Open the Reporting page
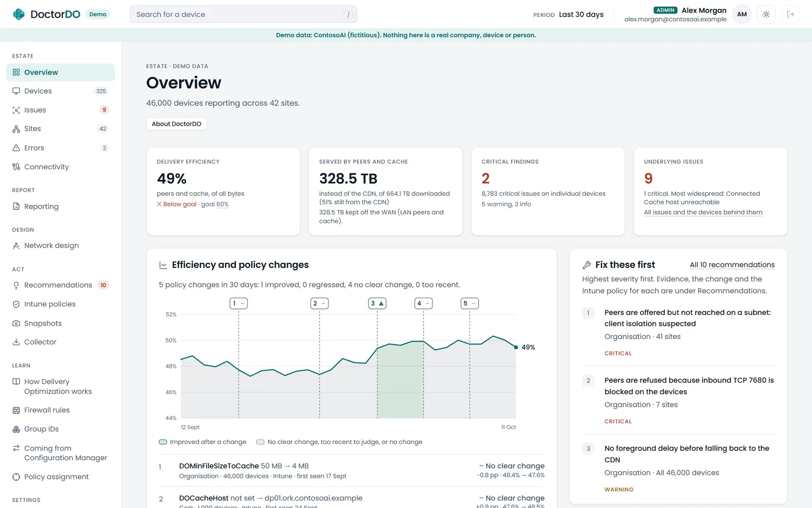The height and width of the screenshot is (508, 812). (x=60, y=207)
